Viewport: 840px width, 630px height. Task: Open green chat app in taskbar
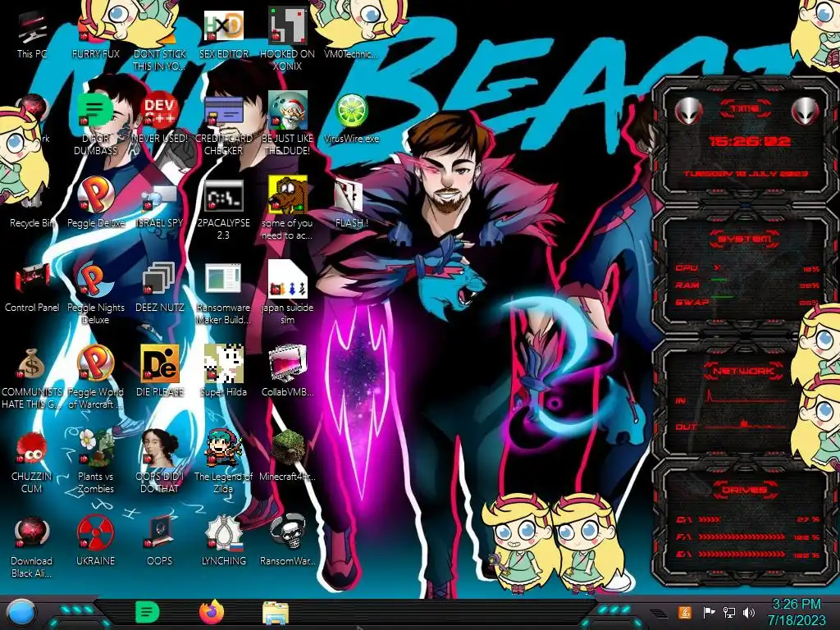[x=148, y=612]
